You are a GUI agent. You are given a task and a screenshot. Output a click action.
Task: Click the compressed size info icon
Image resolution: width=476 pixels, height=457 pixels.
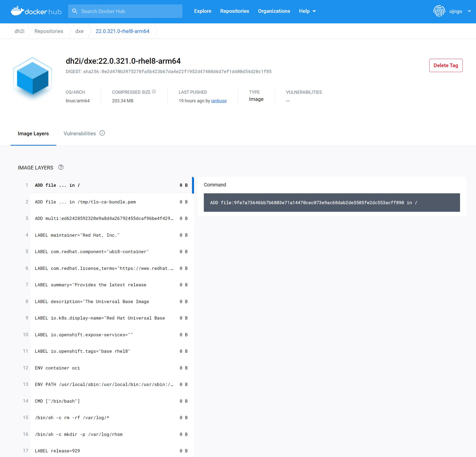coord(154,92)
